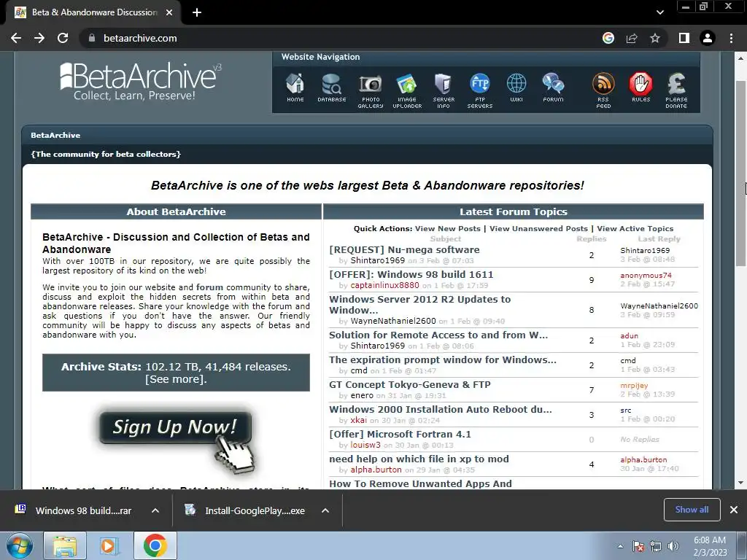
Task: Click View New Posts link
Action: tap(447, 228)
